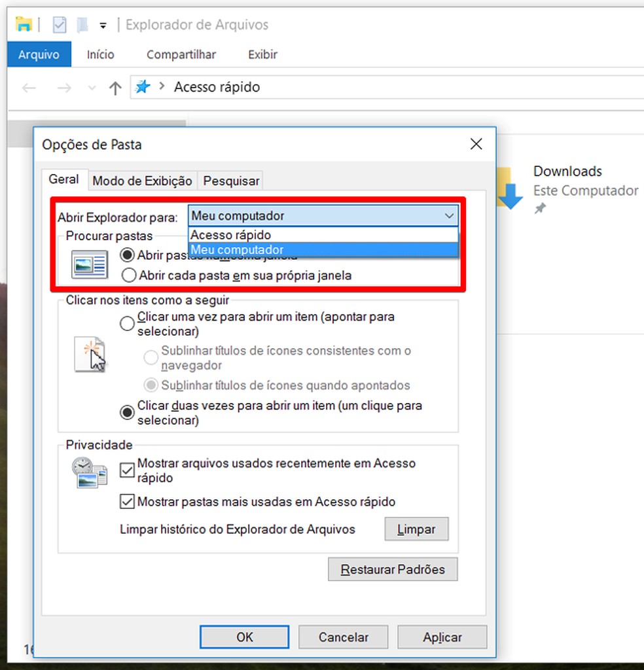Click the Up one level arrow
Image resolution: width=644 pixels, height=670 pixels.
pos(115,88)
